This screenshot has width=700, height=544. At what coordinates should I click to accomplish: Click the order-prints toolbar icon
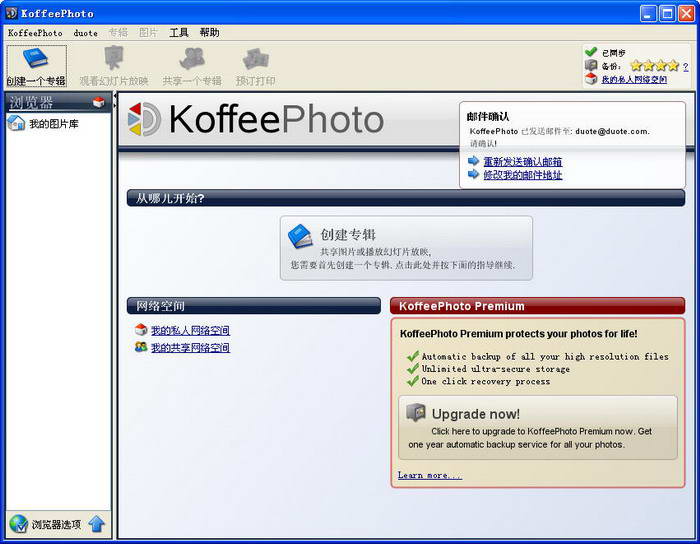coord(255,59)
